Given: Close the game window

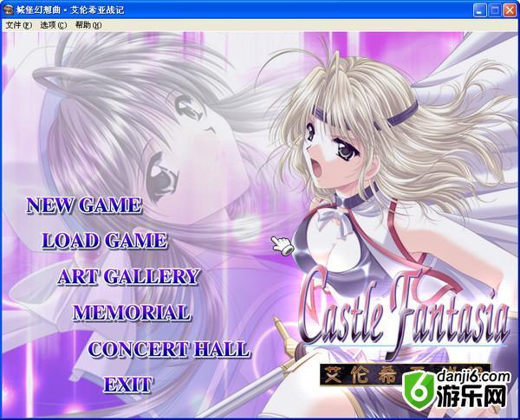Looking at the screenshot, I should 510,10.
